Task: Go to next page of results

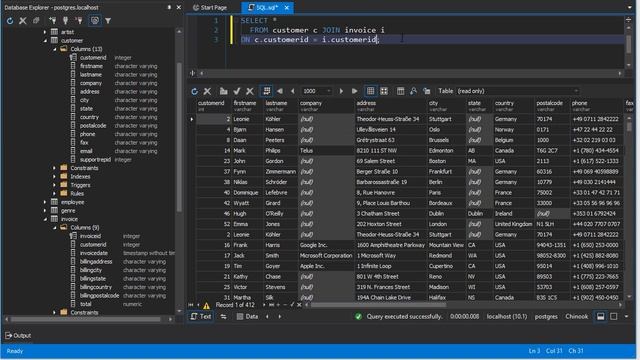Action: (x=341, y=91)
